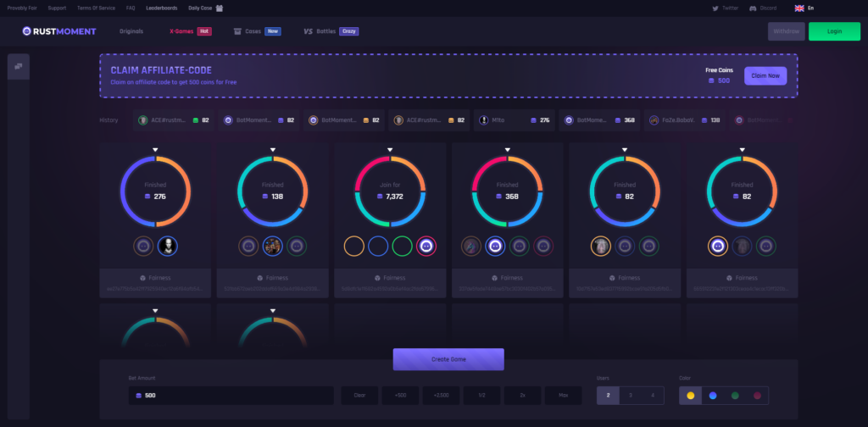The height and width of the screenshot is (427, 868).
Task: Click FaZe.BabaV avatar in history
Action: (x=654, y=120)
